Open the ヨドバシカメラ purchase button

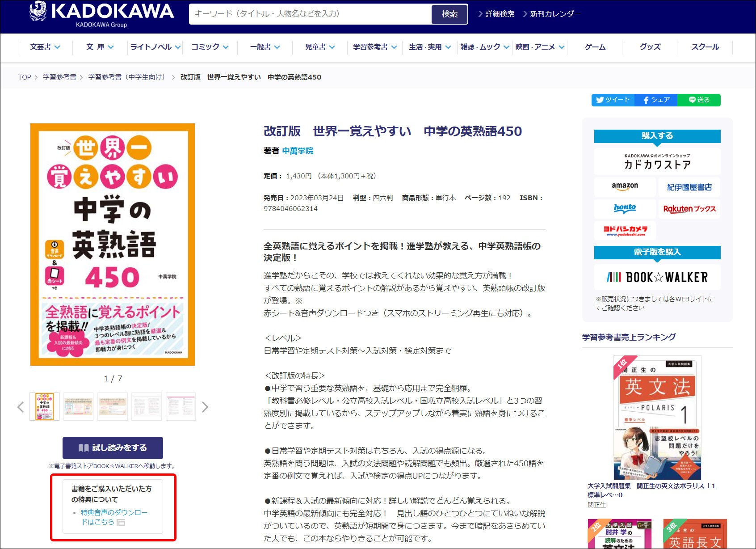click(x=625, y=231)
